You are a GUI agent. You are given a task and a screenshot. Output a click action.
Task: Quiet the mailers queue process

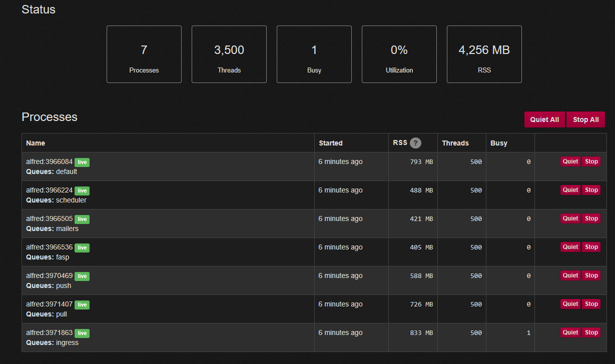click(x=570, y=218)
